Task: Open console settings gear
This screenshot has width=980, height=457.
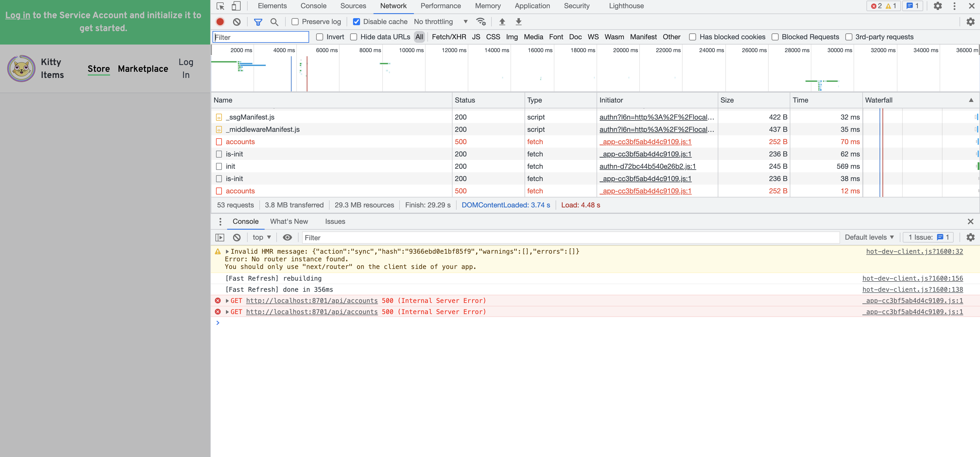Action: 971,237
